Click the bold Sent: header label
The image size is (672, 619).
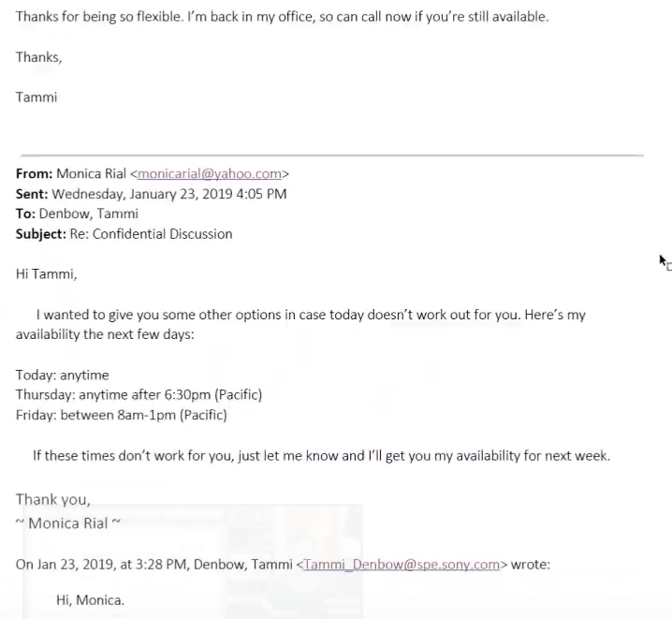pos(32,194)
